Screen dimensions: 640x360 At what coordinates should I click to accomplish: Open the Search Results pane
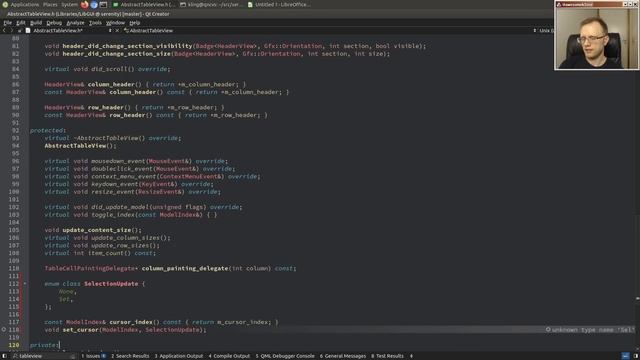click(130, 356)
